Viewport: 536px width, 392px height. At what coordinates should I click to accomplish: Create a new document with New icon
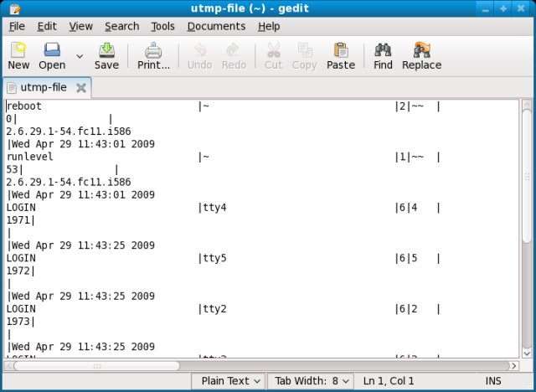(18, 56)
